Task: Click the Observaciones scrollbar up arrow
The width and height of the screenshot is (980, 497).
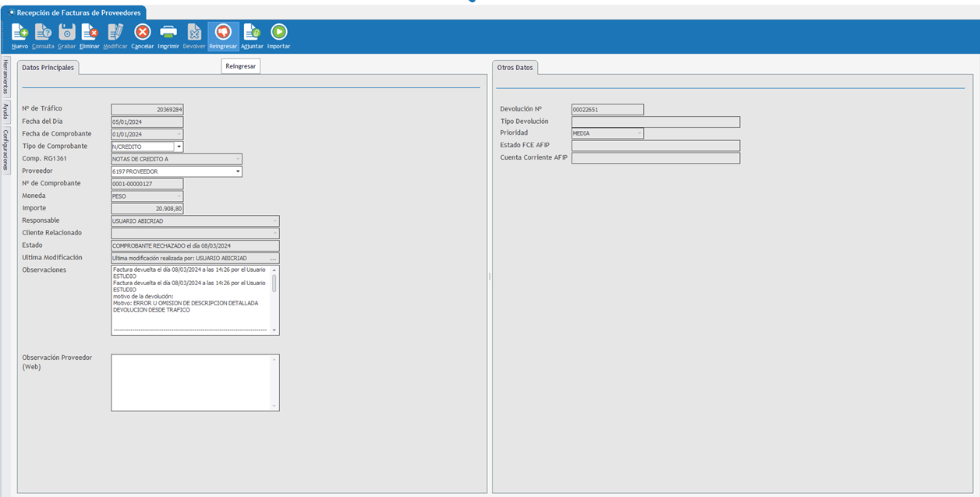Action: coord(274,270)
